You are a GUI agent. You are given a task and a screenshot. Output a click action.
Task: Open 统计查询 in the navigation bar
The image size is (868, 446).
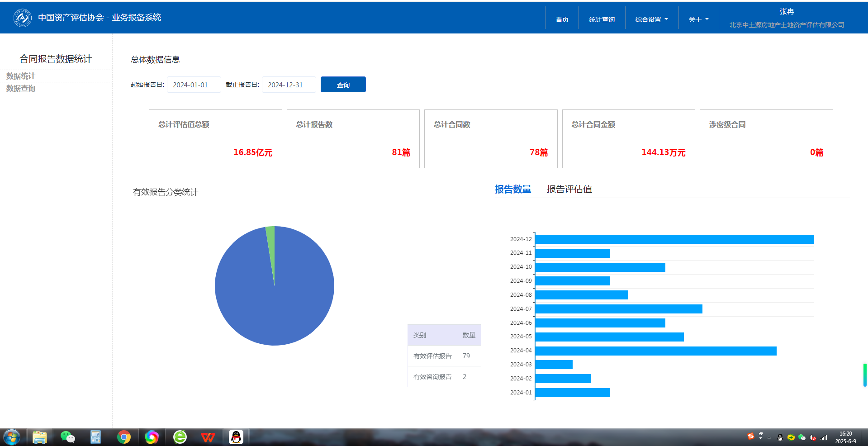pos(602,19)
